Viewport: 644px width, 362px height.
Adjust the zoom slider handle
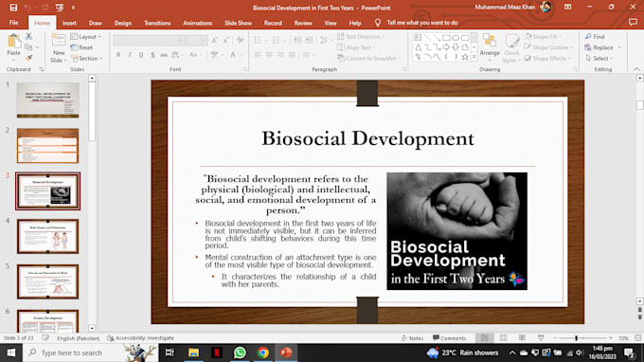(576, 338)
